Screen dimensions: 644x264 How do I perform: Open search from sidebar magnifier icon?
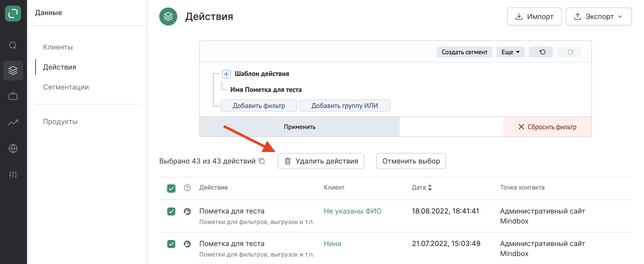(x=13, y=45)
